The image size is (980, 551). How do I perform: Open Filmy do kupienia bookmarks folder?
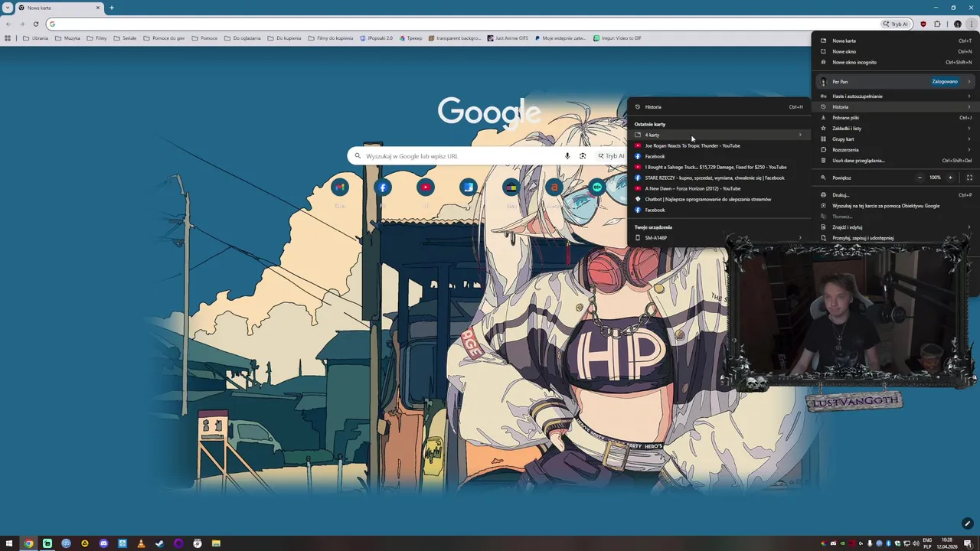pos(332,38)
